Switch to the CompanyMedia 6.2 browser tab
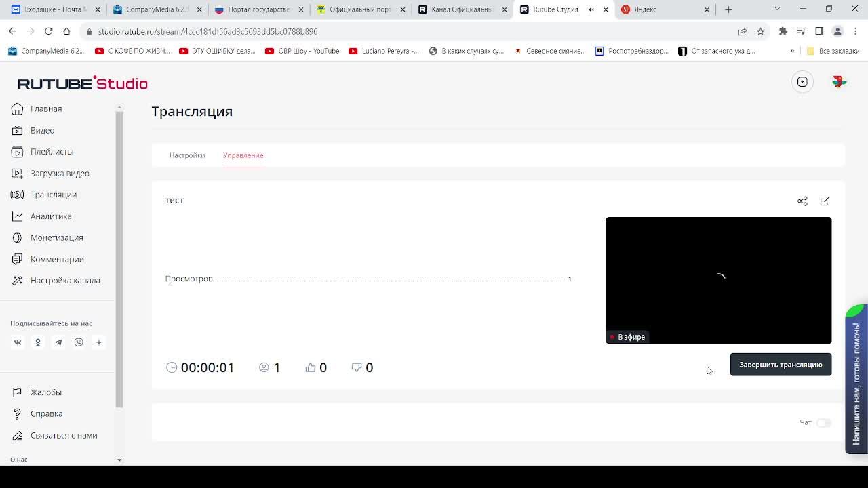868x488 pixels. click(156, 9)
